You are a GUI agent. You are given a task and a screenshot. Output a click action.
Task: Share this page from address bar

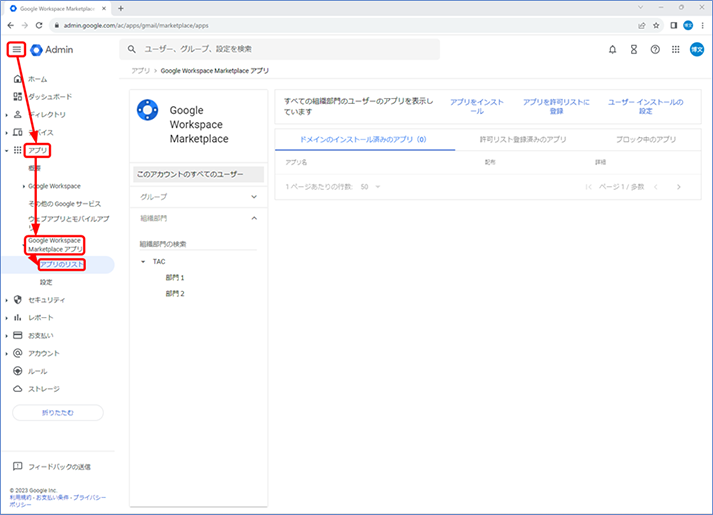pos(642,25)
